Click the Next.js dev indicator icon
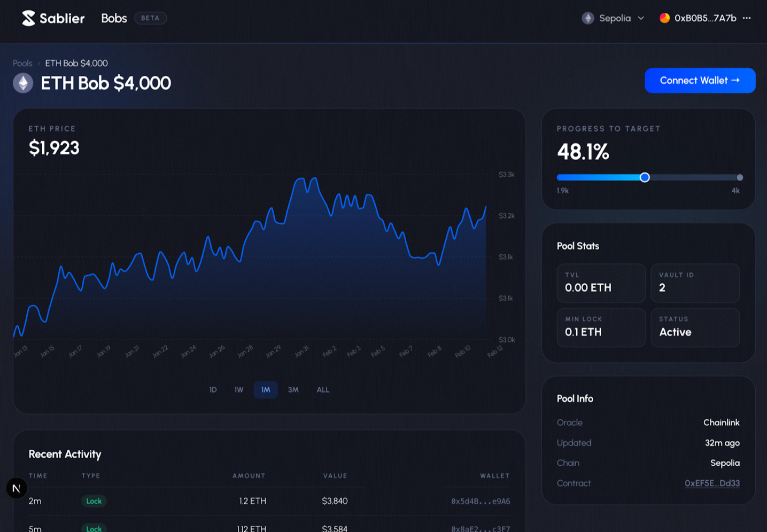The height and width of the screenshot is (532, 767). tap(17, 488)
